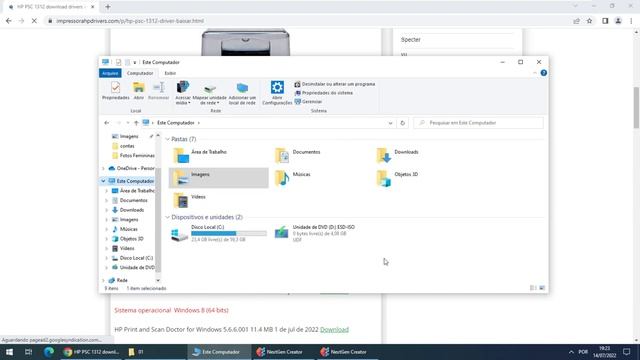Image resolution: width=640 pixels, height=360 pixels.
Task: Click the Abrir ribbon icon
Action: coord(139,91)
